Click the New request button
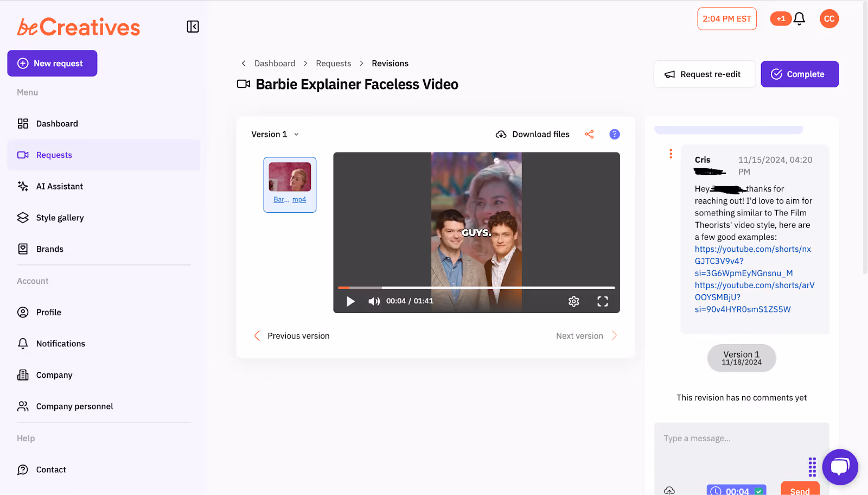The width and height of the screenshot is (868, 495). 52,64
